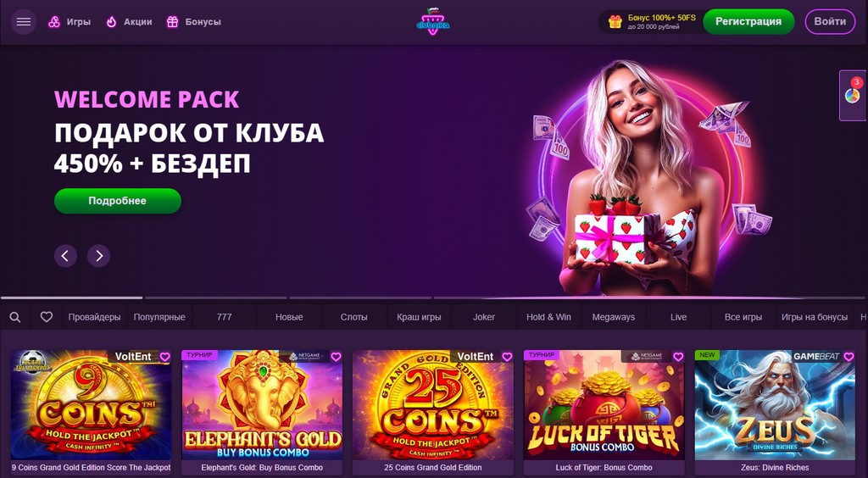Select the second banner slide indicator
Screen dimensions: 868x478
tap(216, 297)
